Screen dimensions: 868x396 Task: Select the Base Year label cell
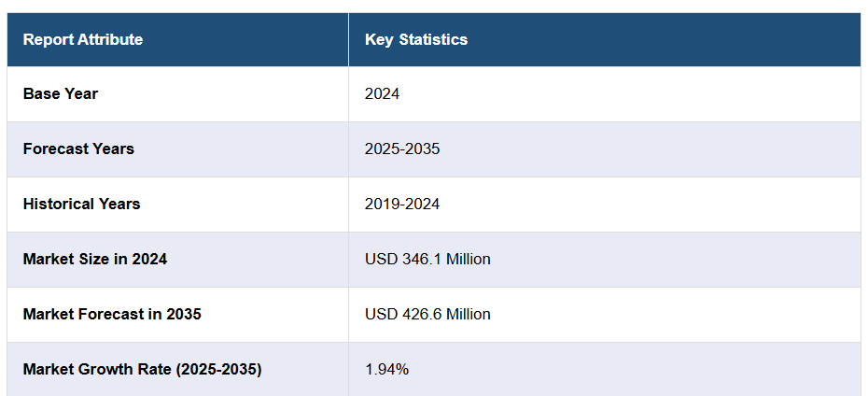click(61, 93)
